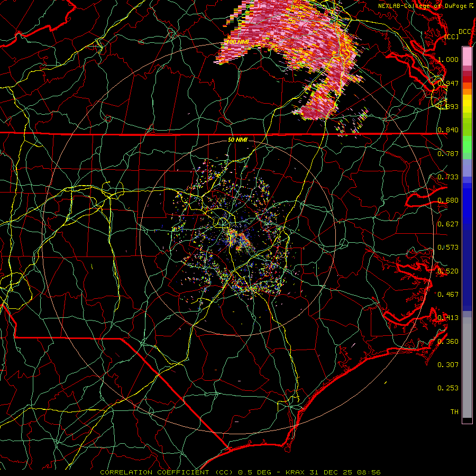Image resolution: width=476 pixels, height=476 pixels.
Task: Click the 100 NMI range ring label
Action: (237, 42)
